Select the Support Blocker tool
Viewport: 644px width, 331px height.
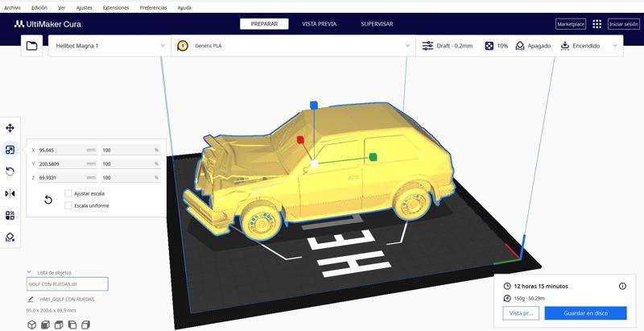[x=10, y=237]
